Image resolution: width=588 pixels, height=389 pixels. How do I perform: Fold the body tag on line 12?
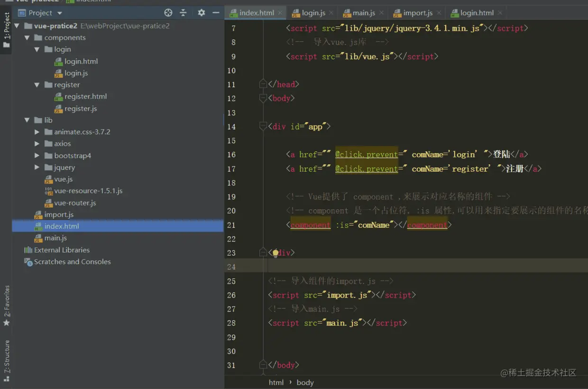pos(263,99)
